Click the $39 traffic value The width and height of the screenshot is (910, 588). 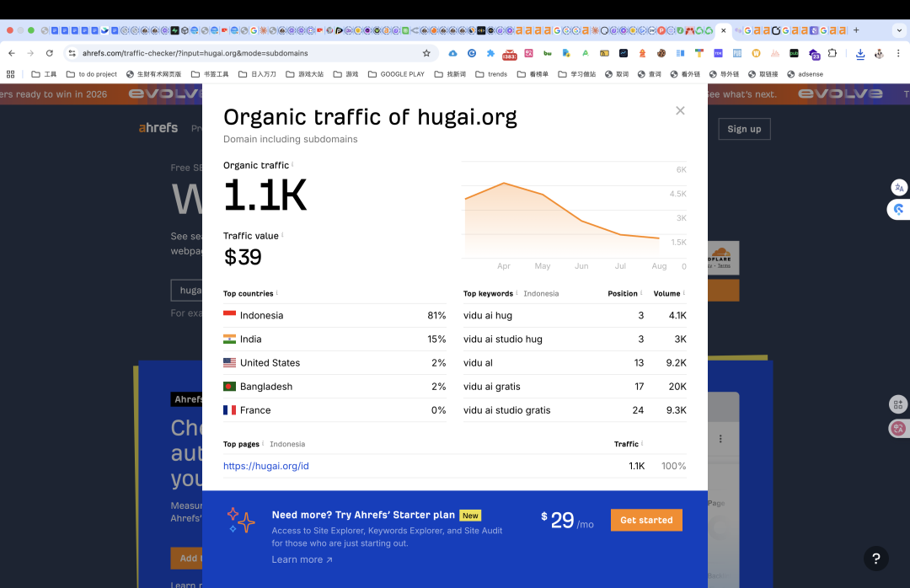[243, 257]
